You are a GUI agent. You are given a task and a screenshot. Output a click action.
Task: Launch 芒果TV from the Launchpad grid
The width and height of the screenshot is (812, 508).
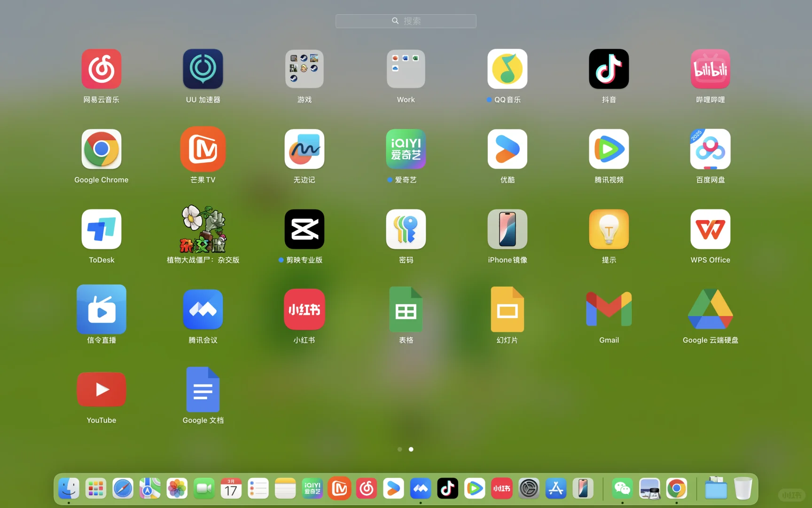(203, 149)
